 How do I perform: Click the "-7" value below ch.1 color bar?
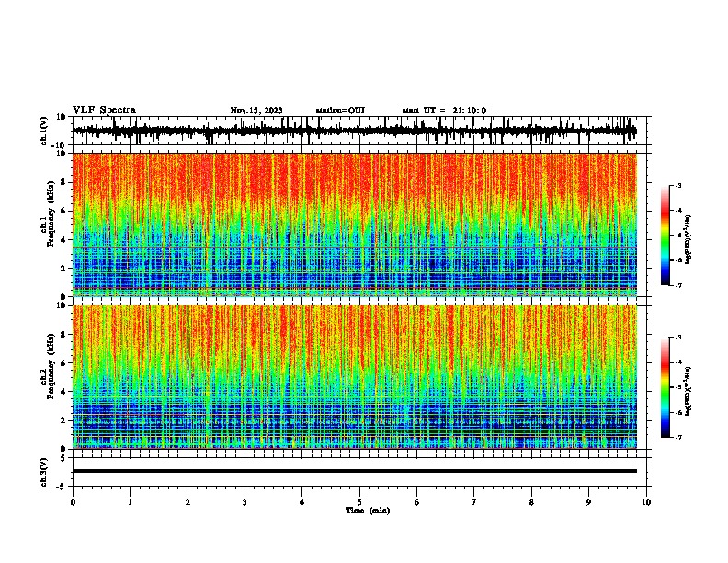point(678,285)
